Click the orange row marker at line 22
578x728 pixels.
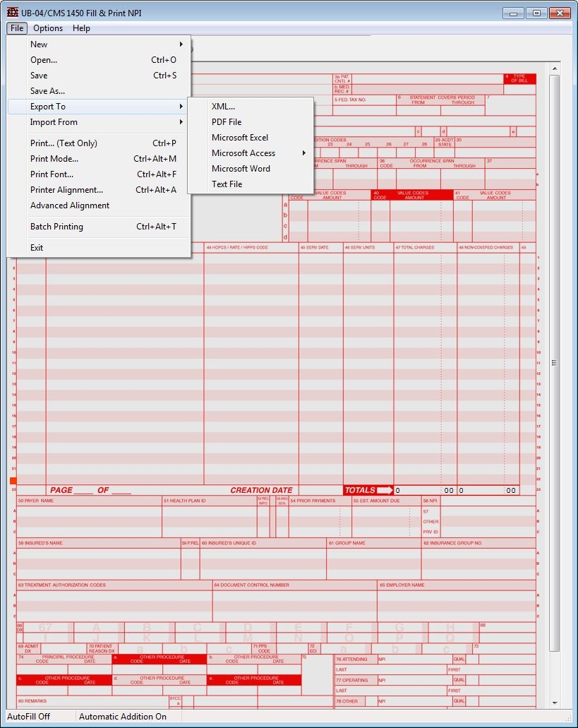(13, 480)
